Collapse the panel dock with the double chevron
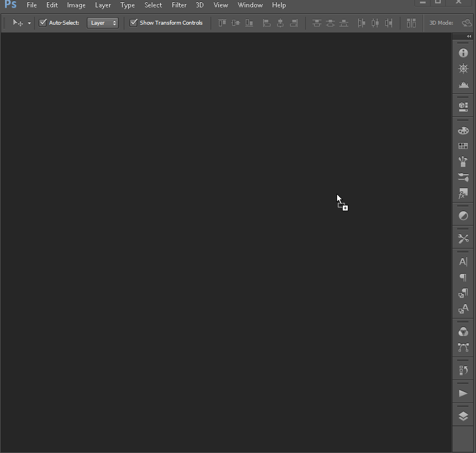 tap(469, 36)
